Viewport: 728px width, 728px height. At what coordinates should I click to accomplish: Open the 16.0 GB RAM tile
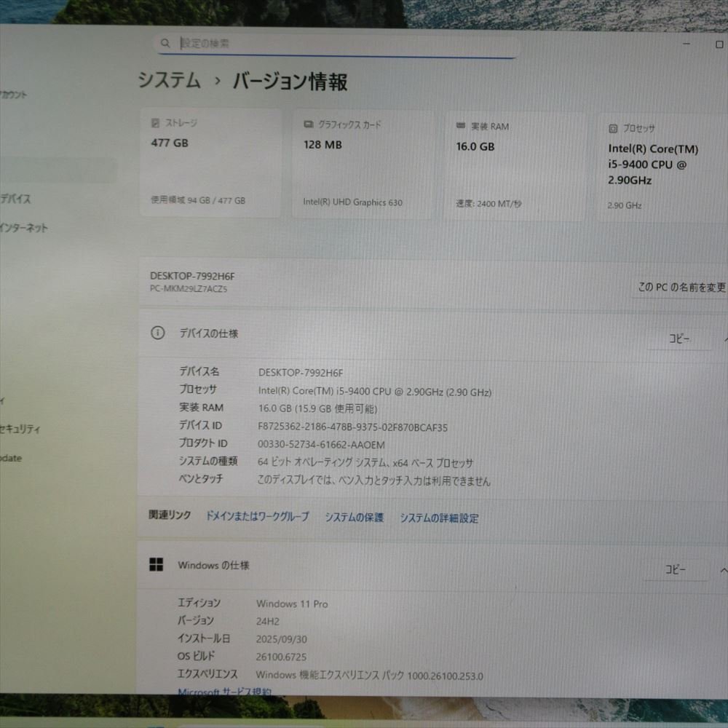tap(515, 166)
